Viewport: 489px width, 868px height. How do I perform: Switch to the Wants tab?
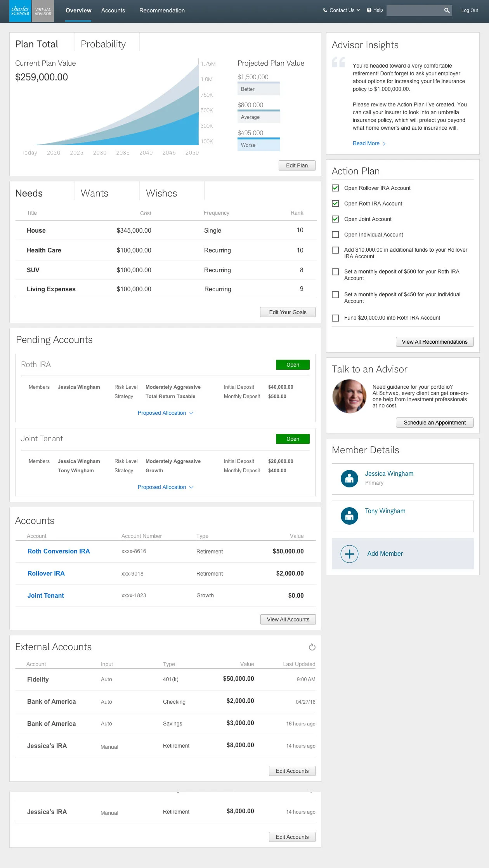94,193
